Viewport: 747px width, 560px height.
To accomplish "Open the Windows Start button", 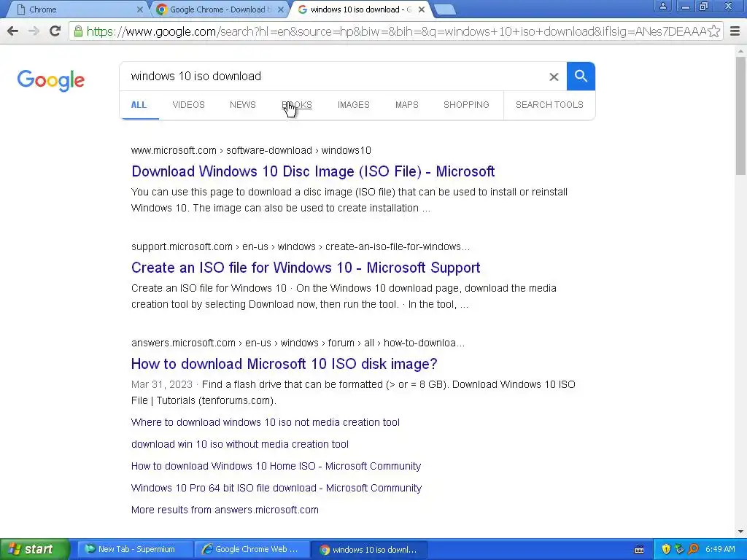I will click(35, 549).
